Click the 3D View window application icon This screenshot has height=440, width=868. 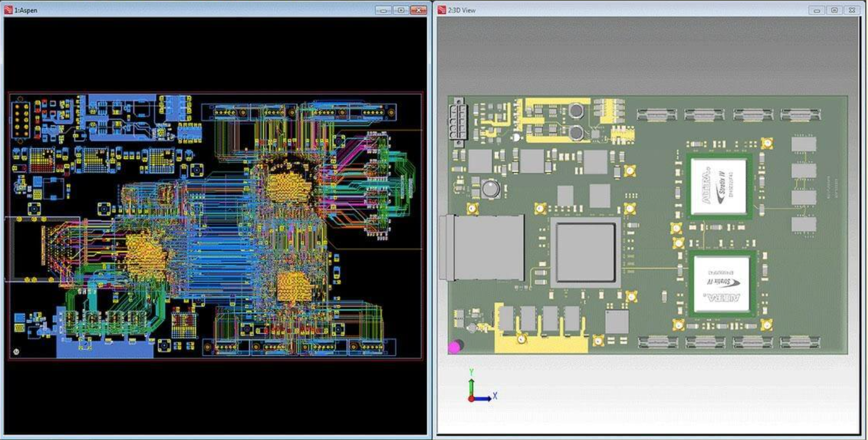click(442, 10)
